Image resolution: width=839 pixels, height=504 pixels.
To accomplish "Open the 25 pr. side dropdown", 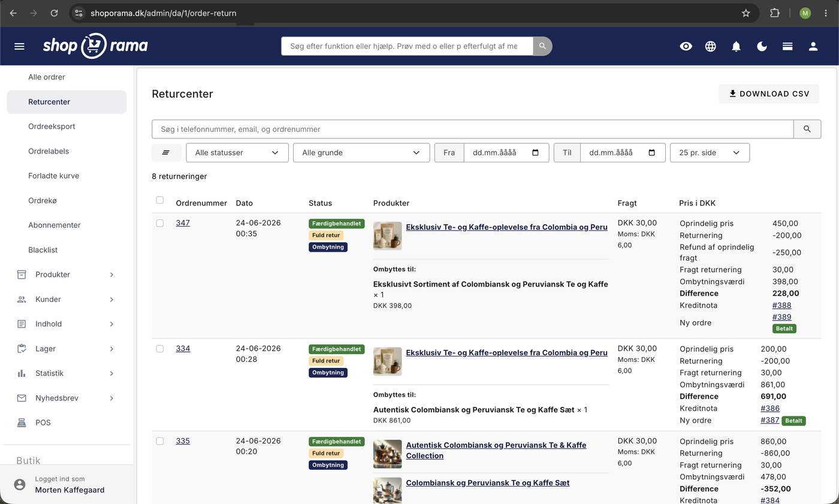I will pos(710,153).
